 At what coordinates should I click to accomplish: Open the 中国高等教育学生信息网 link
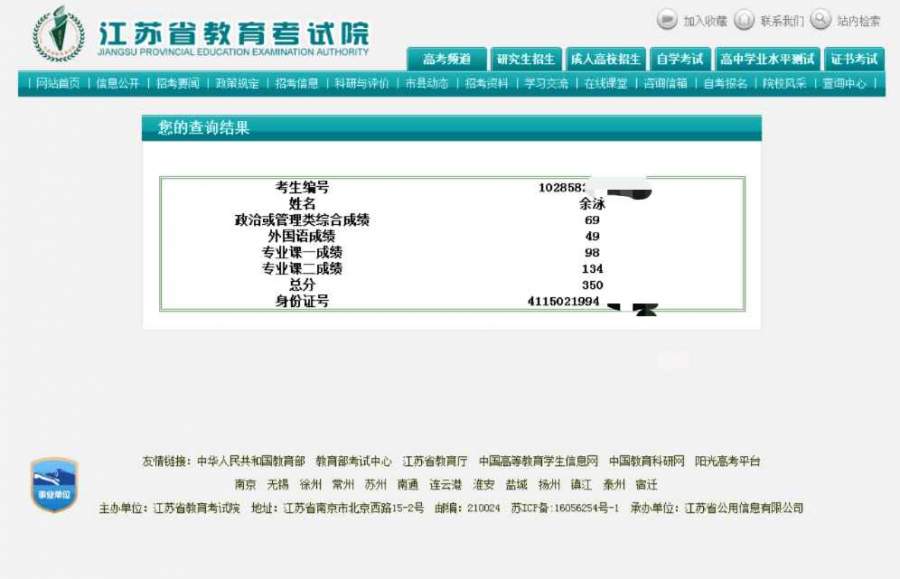[x=538, y=461]
